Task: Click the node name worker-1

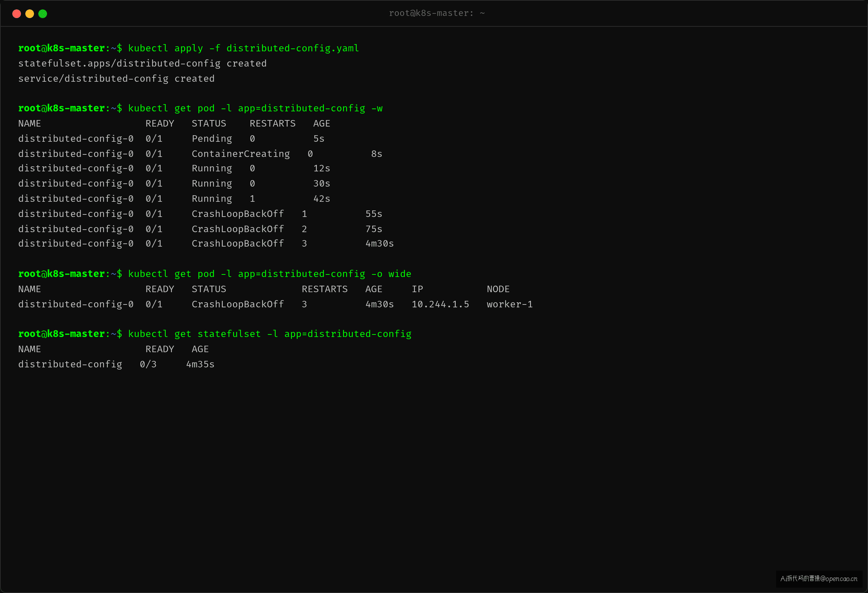Action: [510, 304]
